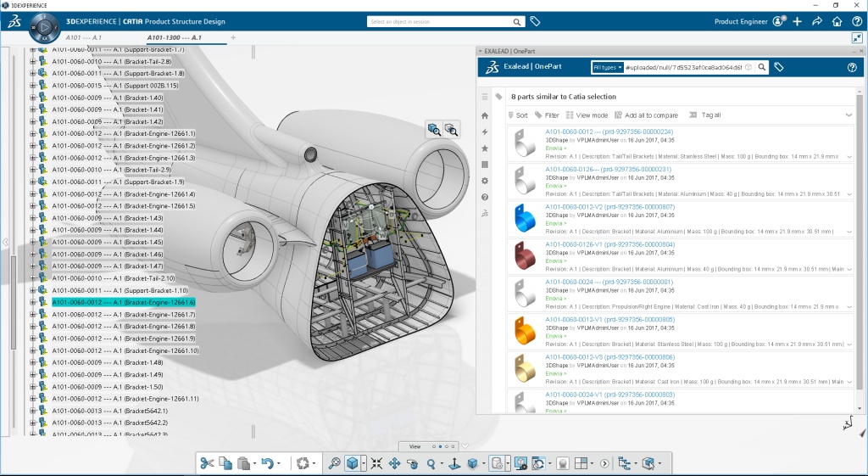Open dropdown arrow next to Undo

[278, 463]
